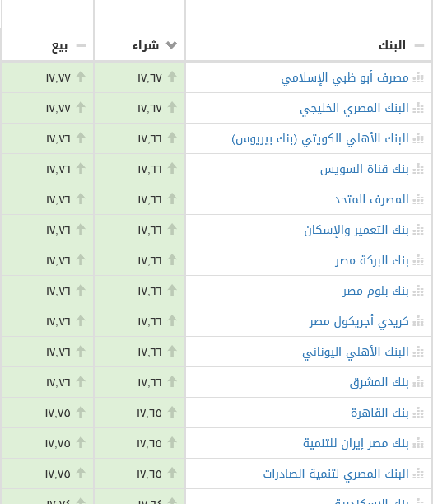
Task: Open بنك بلوم مصر bank page
Action: tap(376, 292)
